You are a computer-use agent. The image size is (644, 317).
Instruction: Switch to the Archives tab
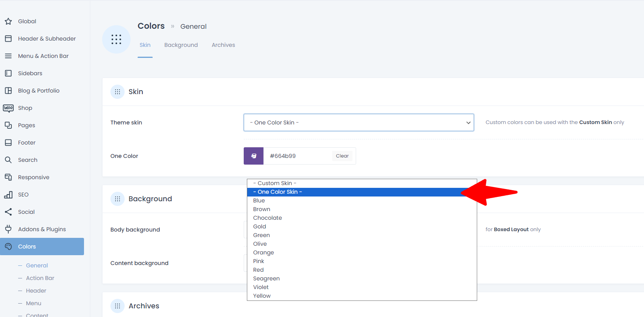point(223,45)
